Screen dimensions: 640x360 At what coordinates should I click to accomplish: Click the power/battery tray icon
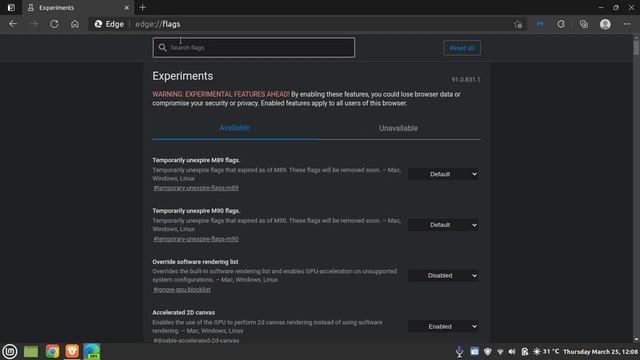point(524,351)
